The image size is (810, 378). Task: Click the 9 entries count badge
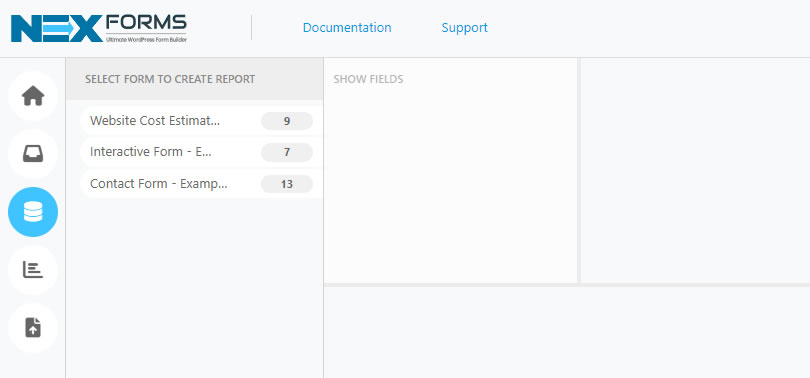pos(287,121)
